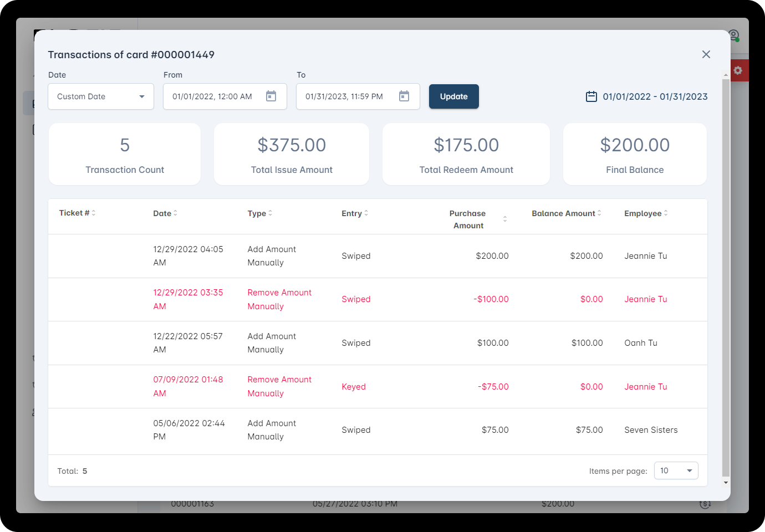Sort table by Employee column

(x=646, y=213)
